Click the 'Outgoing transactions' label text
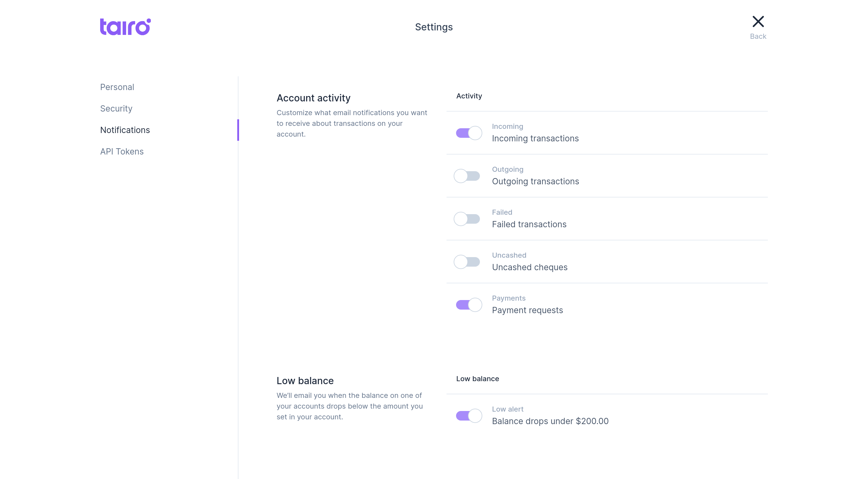868x479 pixels. [535, 181]
